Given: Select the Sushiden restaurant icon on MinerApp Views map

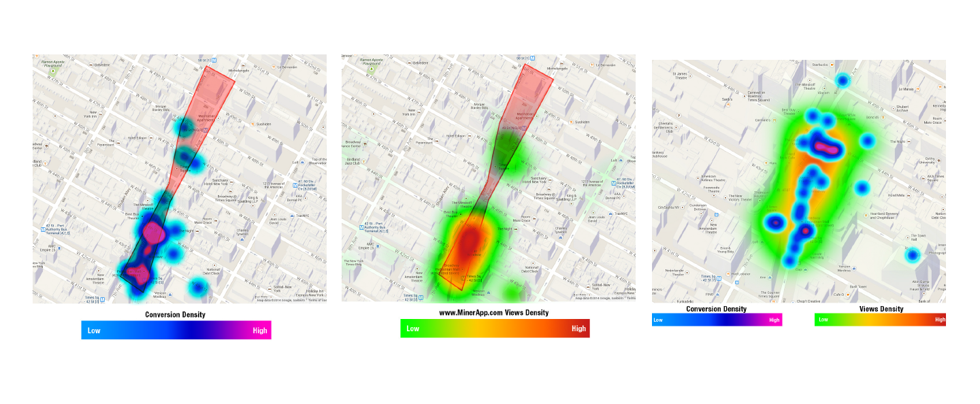Looking at the screenshot, I should pos(572,122).
